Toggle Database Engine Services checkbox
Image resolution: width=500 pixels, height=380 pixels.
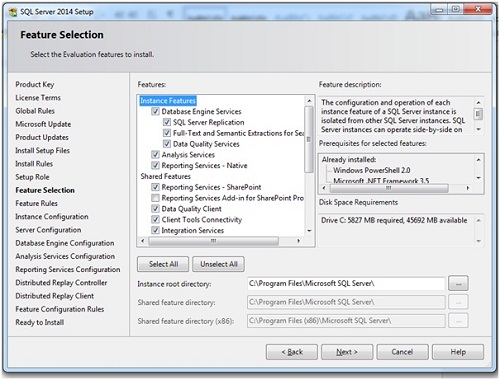(155, 111)
